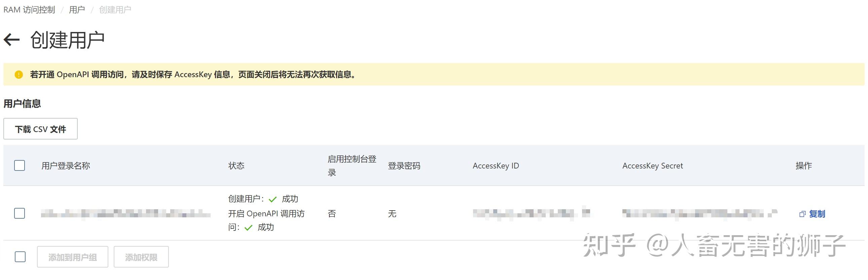Click the 状态 column header
Image resolution: width=868 pixels, height=280 pixels.
(x=236, y=166)
